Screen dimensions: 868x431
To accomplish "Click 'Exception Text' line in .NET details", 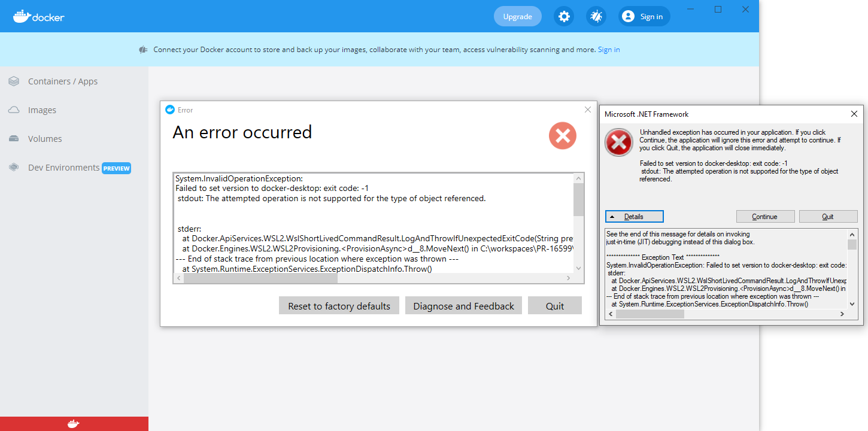I will 663,257.
